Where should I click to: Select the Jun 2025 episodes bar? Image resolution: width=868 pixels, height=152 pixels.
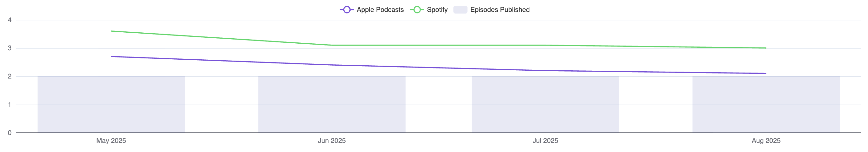pos(332,104)
